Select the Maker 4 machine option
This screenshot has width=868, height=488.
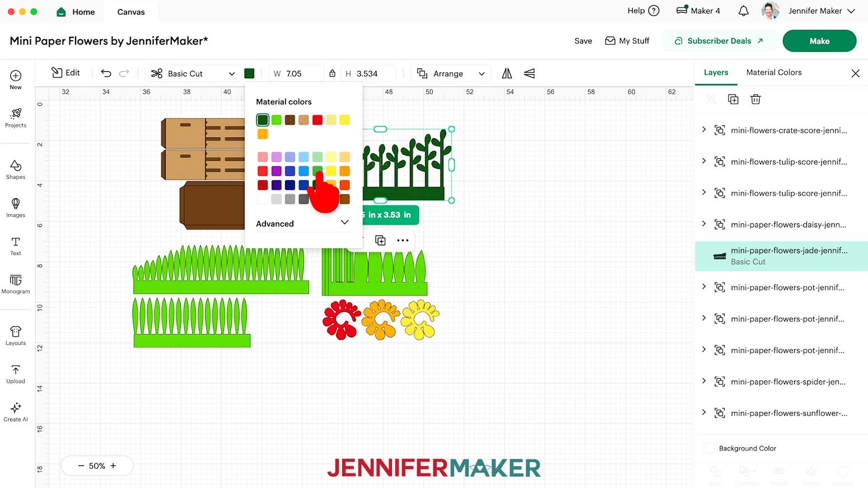(x=698, y=11)
